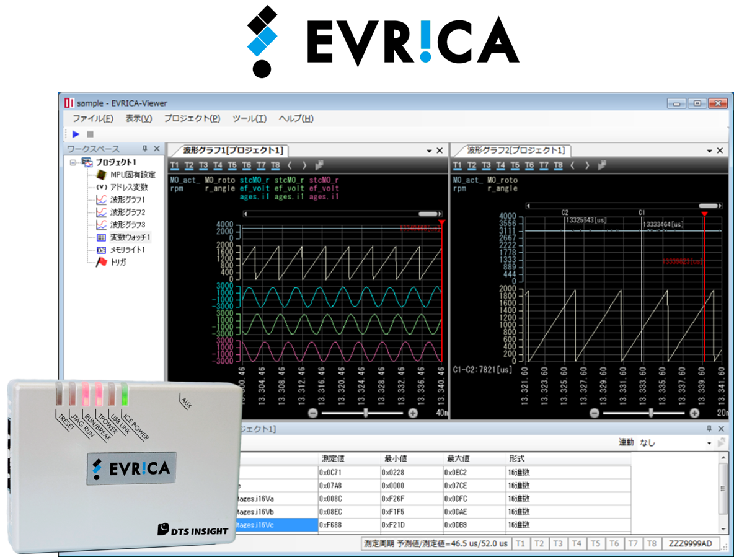Select trigger T8 in 波形グラフ1 toolbar
This screenshot has width=734, height=560.
click(x=275, y=165)
